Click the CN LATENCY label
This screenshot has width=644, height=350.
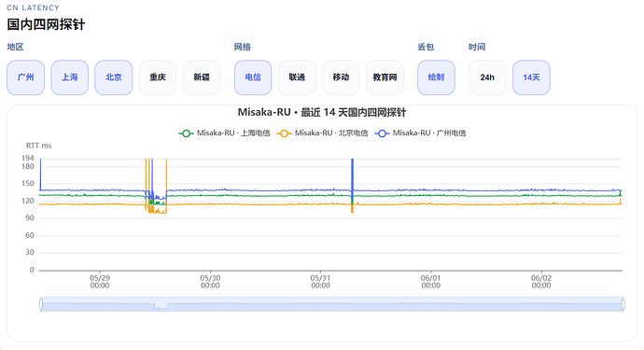34,7
